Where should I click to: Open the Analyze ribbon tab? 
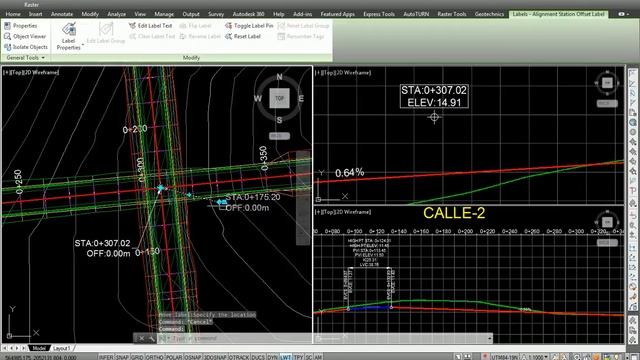tap(116, 14)
